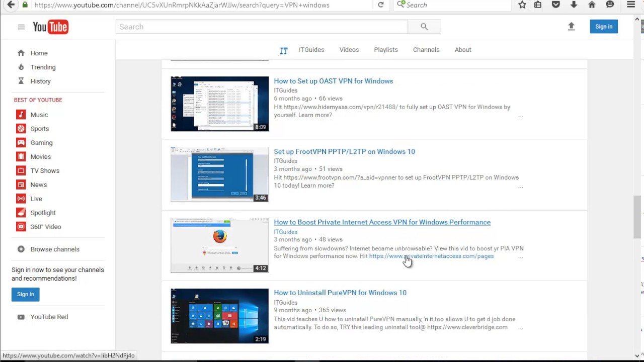Click the OAST VPN video description text
Image resolution: width=644 pixels, height=362 pixels.
coord(392,111)
